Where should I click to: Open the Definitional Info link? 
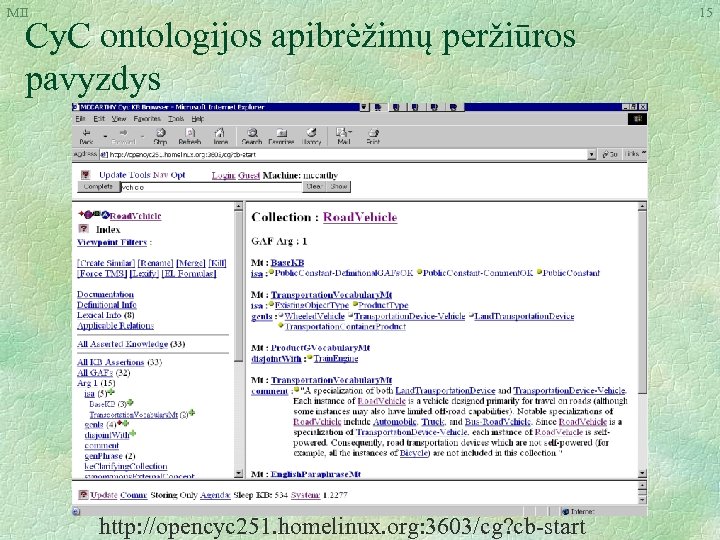pyautogui.click(x=107, y=305)
